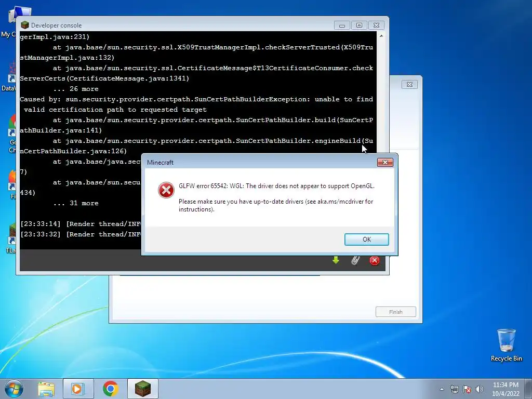Click the taskbar clock showing 11:34 PM
The height and width of the screenshot is (399, 532).
(x=506, y=389)
